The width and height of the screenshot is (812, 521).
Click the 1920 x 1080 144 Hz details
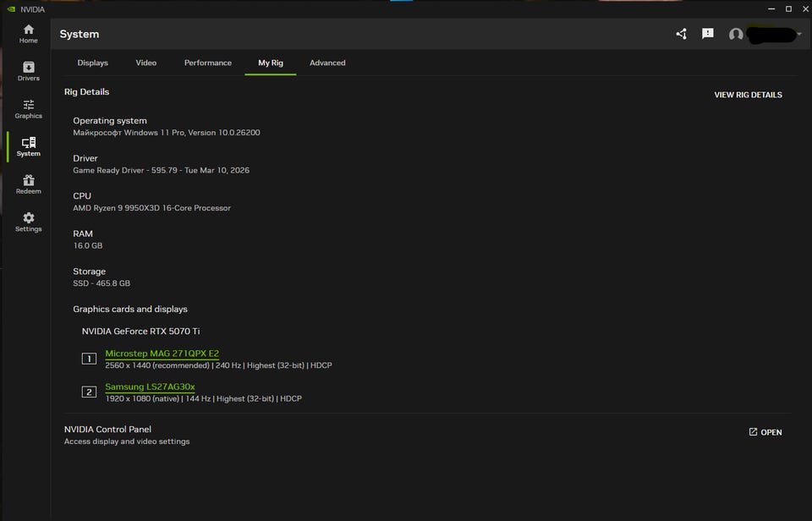pyautogui.click(x=204, y=398)
